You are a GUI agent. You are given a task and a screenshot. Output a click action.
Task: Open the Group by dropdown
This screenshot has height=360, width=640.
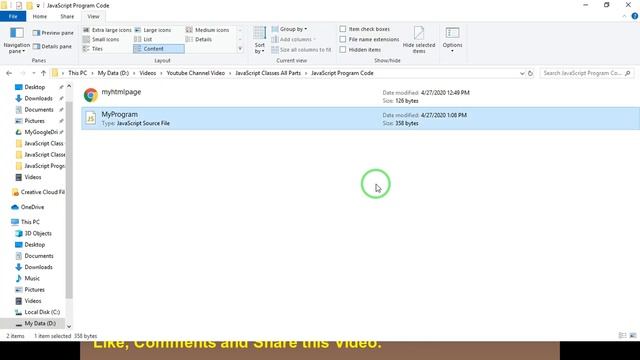(x=289, y=29)
